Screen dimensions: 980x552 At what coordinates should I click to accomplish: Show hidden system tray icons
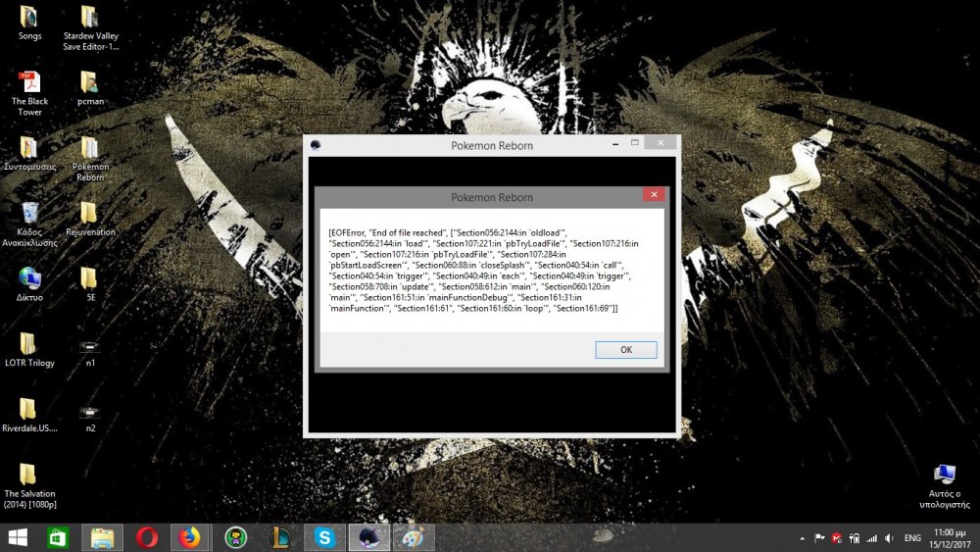[x=803, y=538]
